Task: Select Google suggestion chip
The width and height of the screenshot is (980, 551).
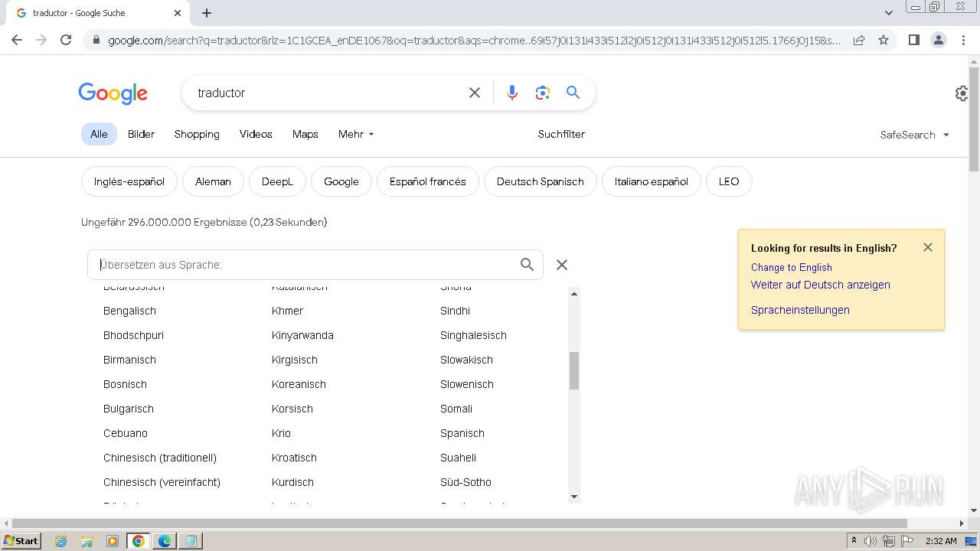Action: pyautogui.click(x=341, y=181)
